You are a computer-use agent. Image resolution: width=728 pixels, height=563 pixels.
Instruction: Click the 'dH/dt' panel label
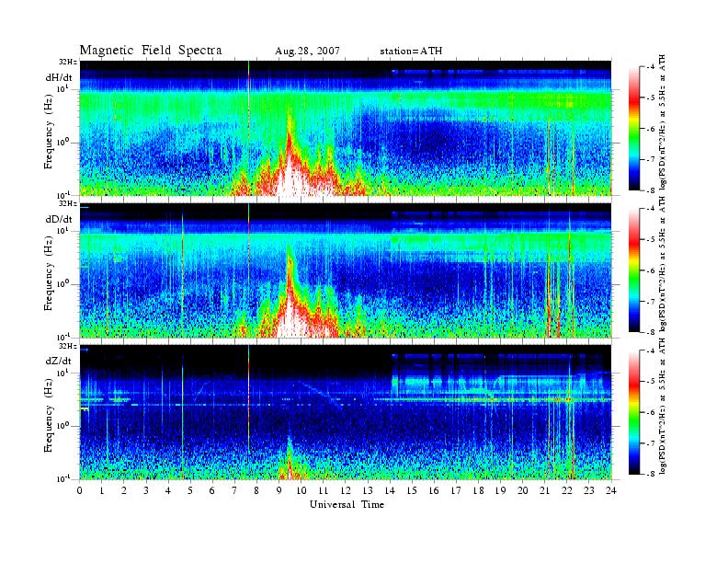pos(59,77)
